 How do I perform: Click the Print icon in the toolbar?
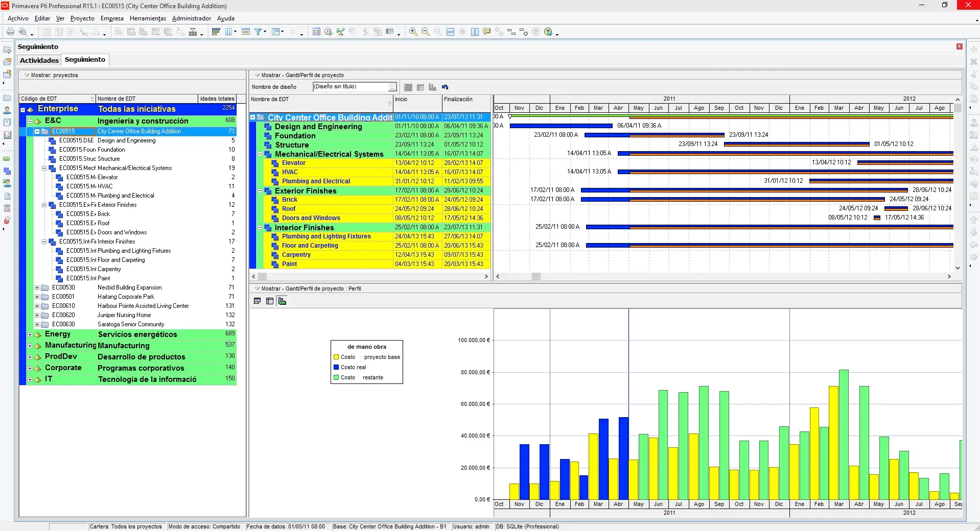click(x=10, y=32)
